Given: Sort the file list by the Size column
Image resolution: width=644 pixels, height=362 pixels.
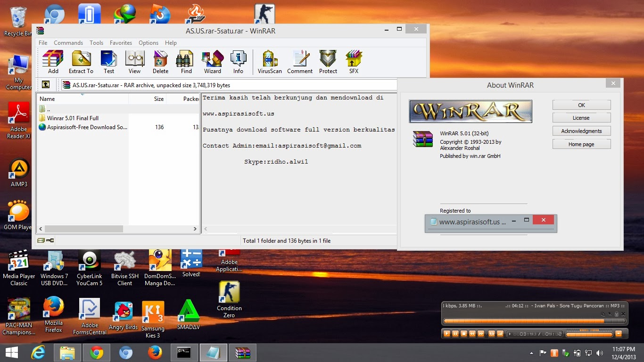Looking at the screenshot, I should pos(148,99).
